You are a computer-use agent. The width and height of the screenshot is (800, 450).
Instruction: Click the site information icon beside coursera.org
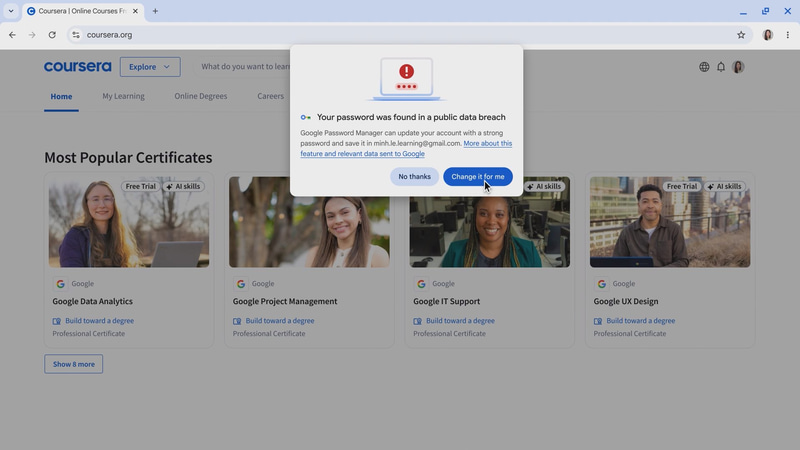pos(76,35)
